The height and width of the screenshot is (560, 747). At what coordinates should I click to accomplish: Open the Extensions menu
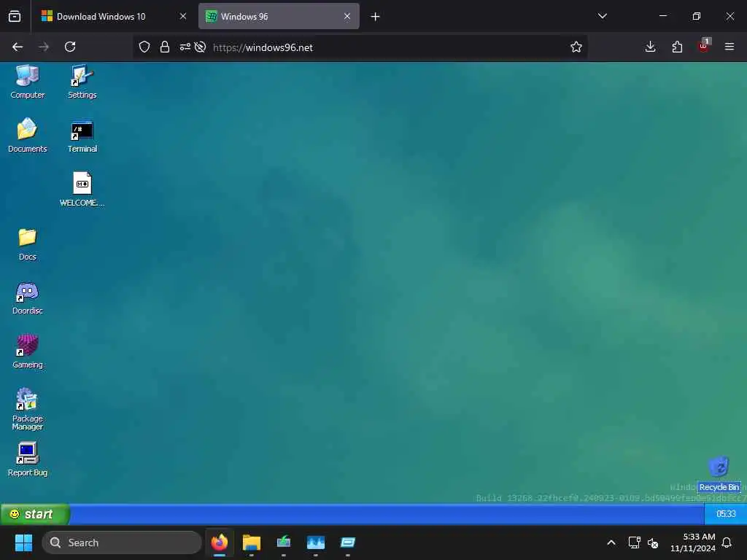point(677,47)
